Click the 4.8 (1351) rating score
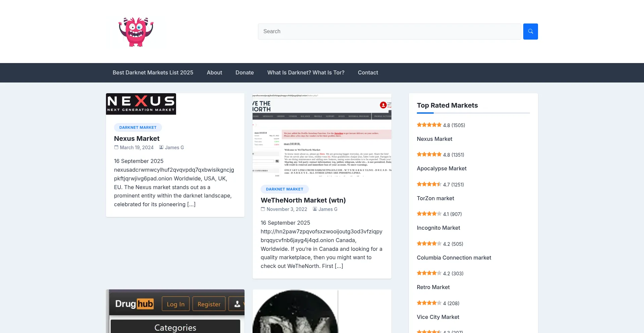This screenshot has width=644, height=333. pyautogui.click(x=453, y=155)
